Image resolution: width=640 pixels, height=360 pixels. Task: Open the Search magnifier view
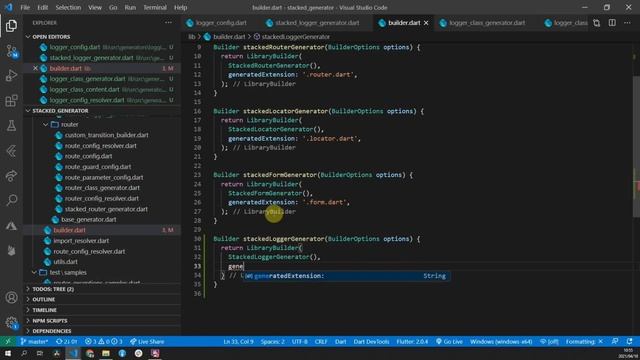pos(11,200)
